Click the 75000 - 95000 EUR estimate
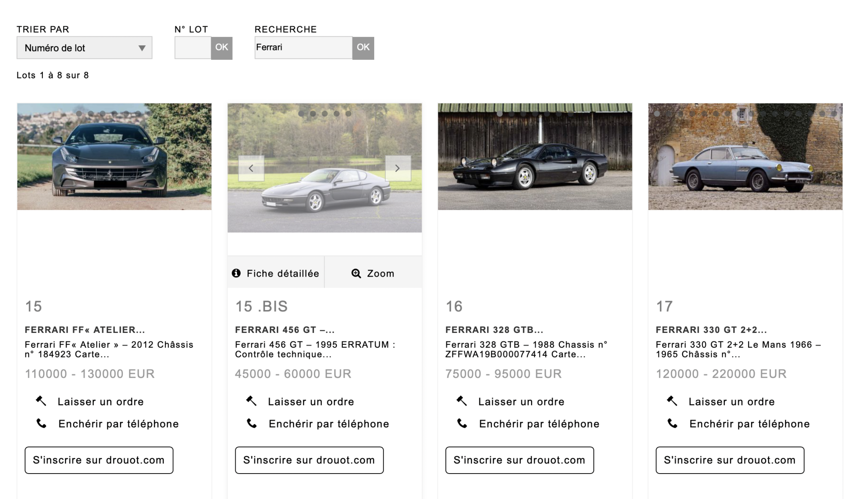The width and height of the screenshot is (868, 499). coord(504,374)
